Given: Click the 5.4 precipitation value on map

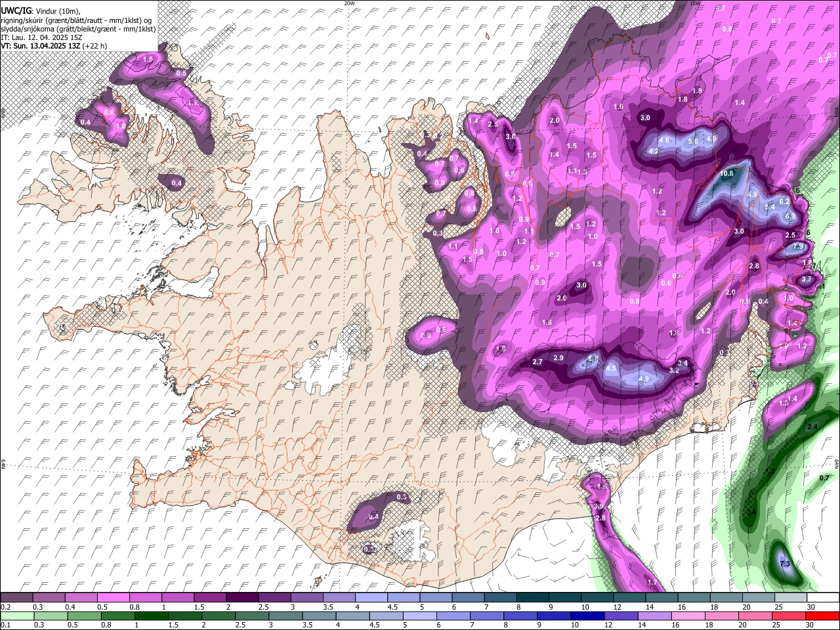Looking at the screenshot, I should tap(770, 207).
